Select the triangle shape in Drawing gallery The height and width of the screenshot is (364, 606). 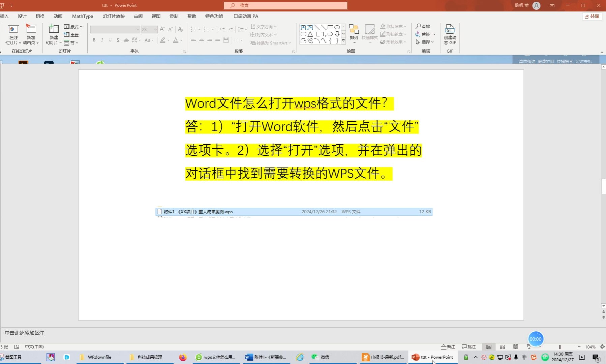pyautogui.click(x=310, y=34)
